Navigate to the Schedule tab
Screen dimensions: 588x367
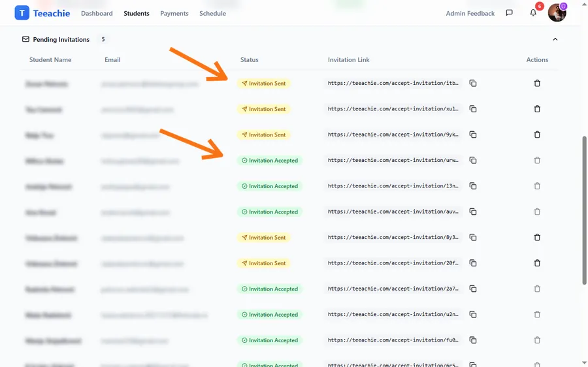pyautogui.click(x=212, y=14)
